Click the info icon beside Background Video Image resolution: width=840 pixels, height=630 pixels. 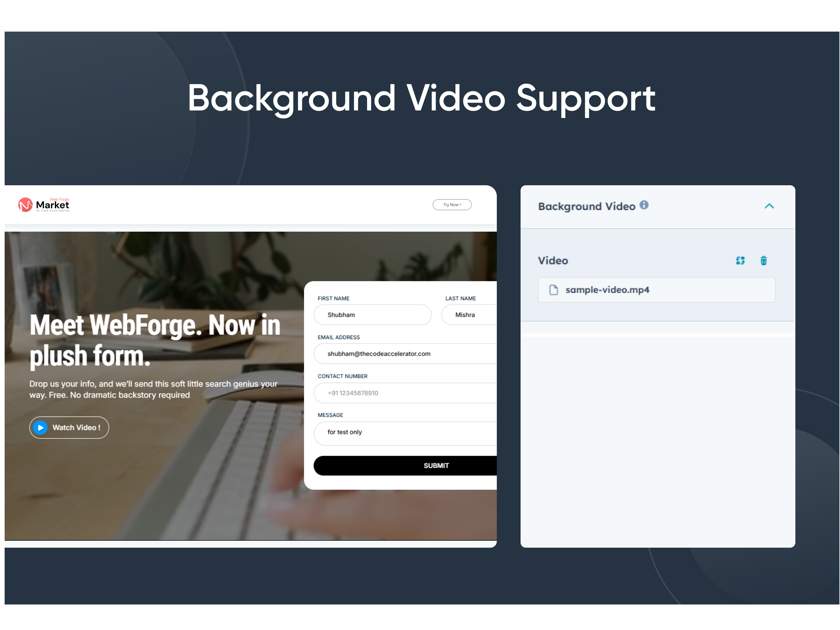point(644,205)
